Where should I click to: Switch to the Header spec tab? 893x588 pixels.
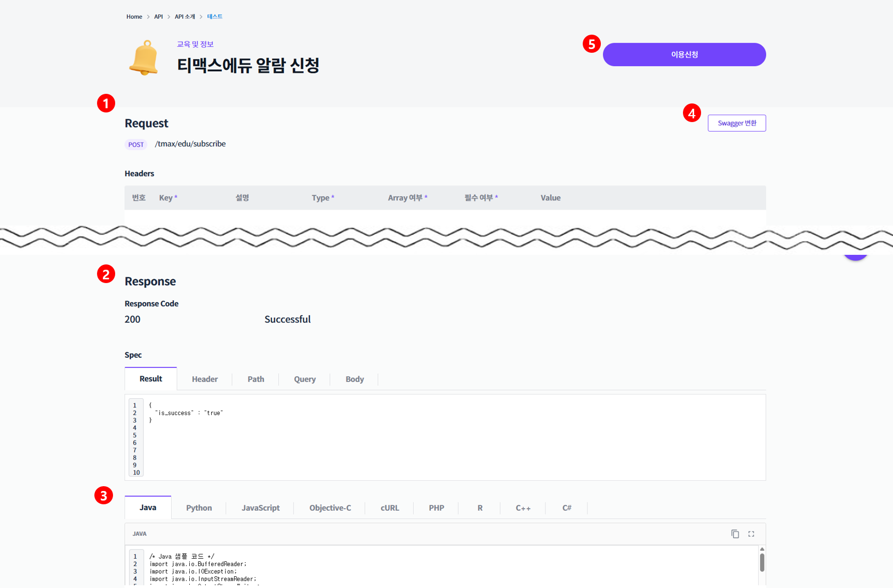coord(205,379)
